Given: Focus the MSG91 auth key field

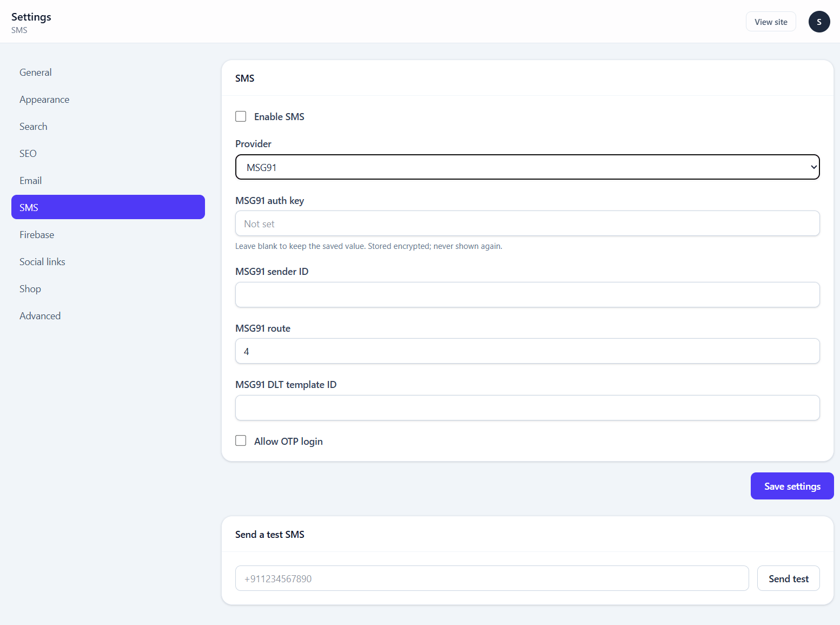Looking at the screenshot, I should click(x=527, y=223).
